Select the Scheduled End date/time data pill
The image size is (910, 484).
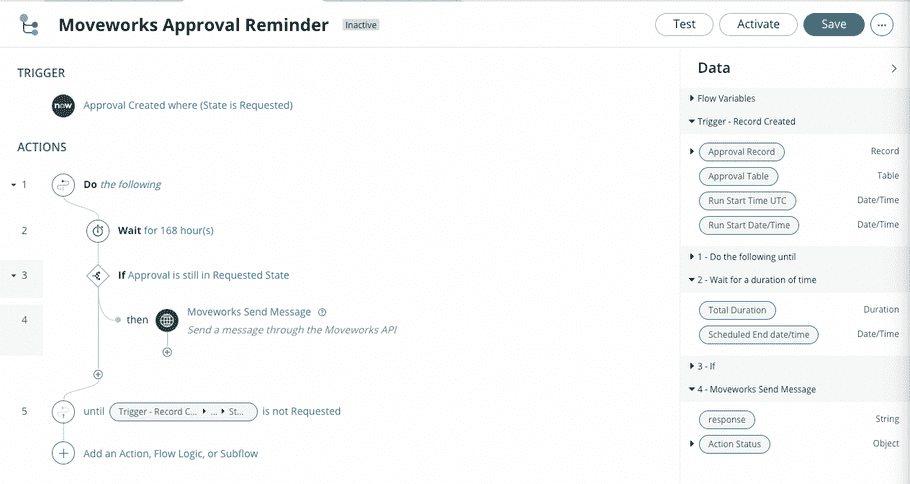point(759,335)
